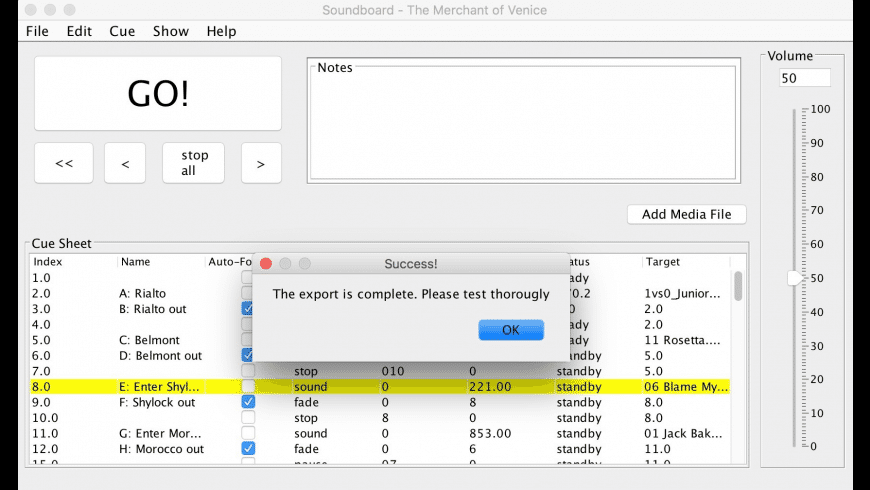Click the Add Media File button

click(x=687, y=214)
